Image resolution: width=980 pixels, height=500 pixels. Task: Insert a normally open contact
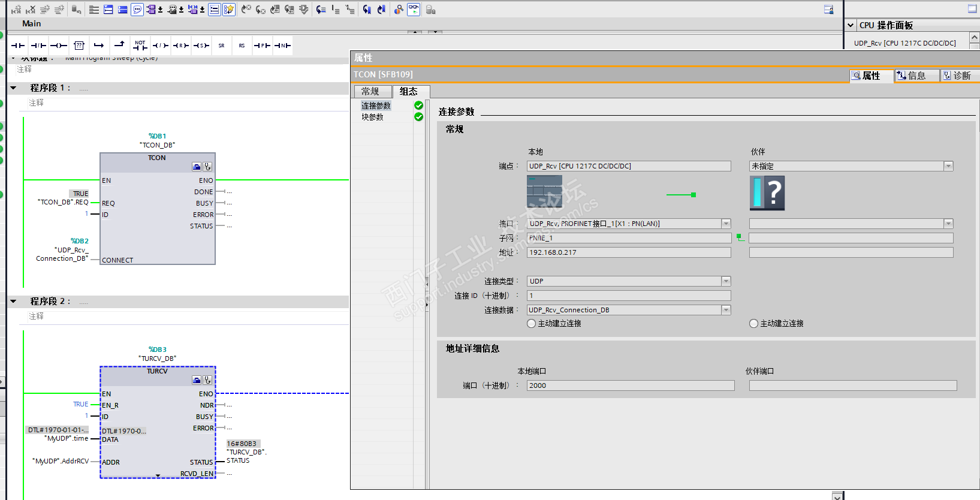18,46
